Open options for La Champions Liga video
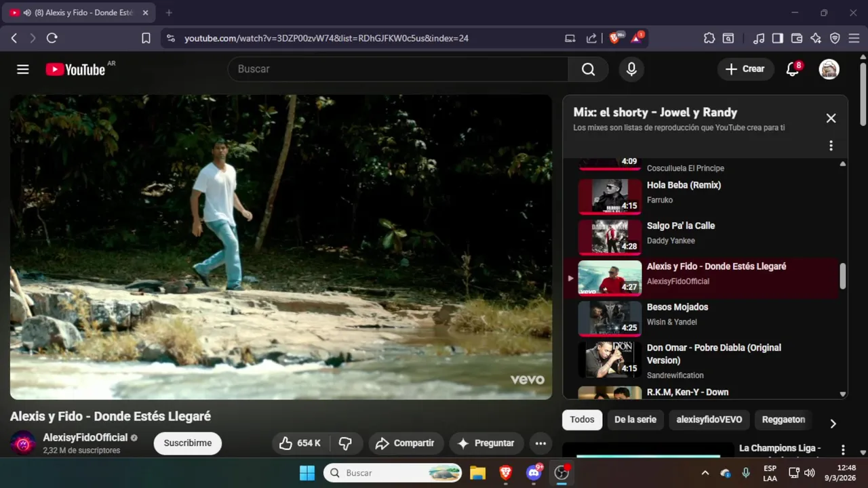This screenshot has width=868, height=488. pos(843,450)
